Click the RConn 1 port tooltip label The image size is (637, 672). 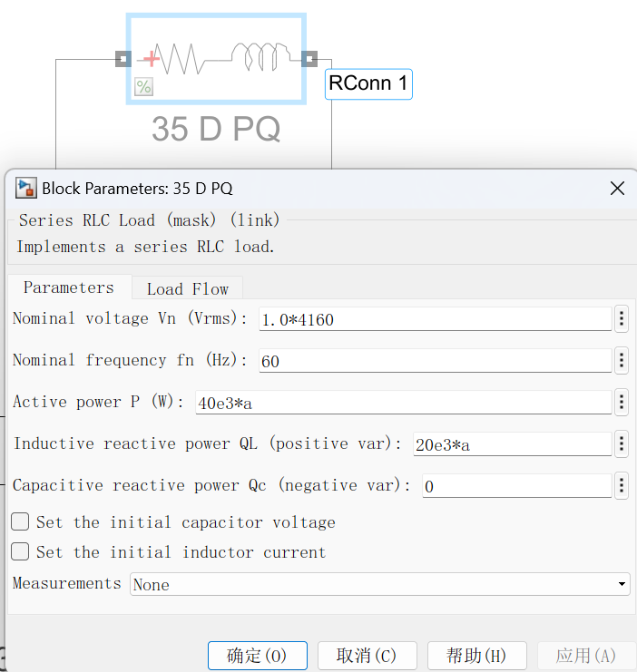pos(368,83)
